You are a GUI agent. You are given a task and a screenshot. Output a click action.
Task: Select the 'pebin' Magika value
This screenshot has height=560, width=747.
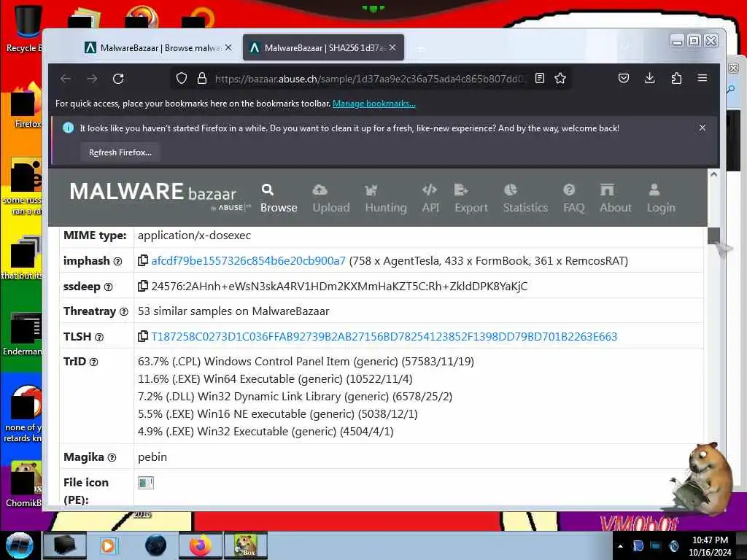pos(152,457)
